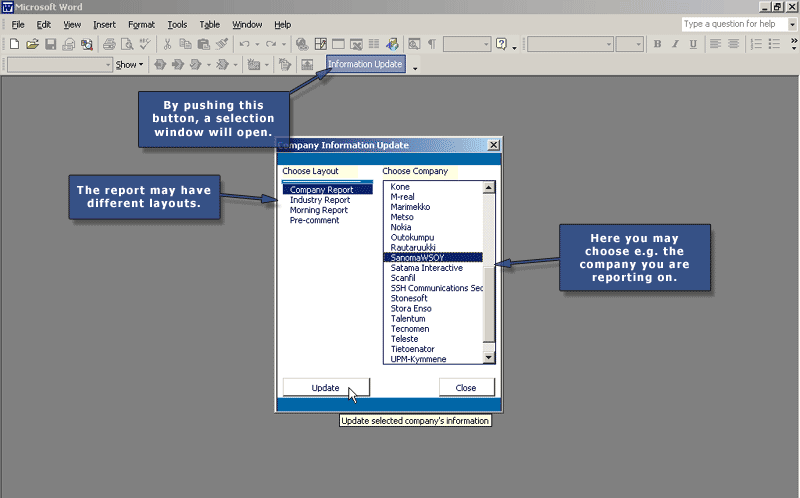Center align the text
This screenshot has width=800, height=498.
733,44
